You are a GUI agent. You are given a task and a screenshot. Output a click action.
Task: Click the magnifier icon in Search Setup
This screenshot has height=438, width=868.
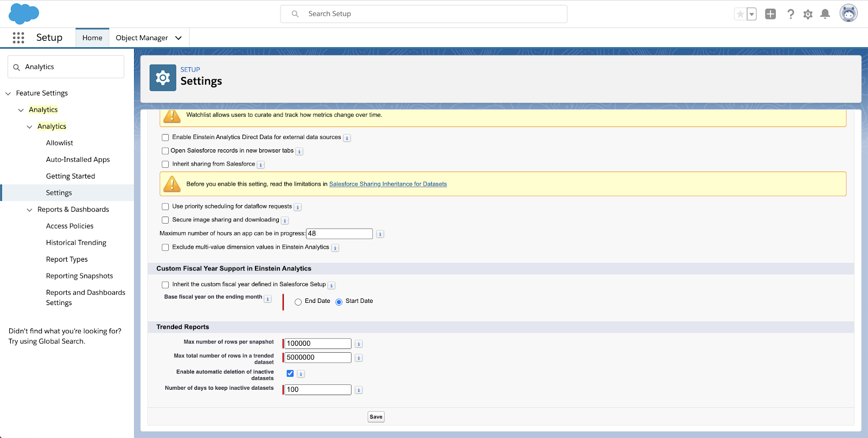pyautogui.click(x=295, y=14)
